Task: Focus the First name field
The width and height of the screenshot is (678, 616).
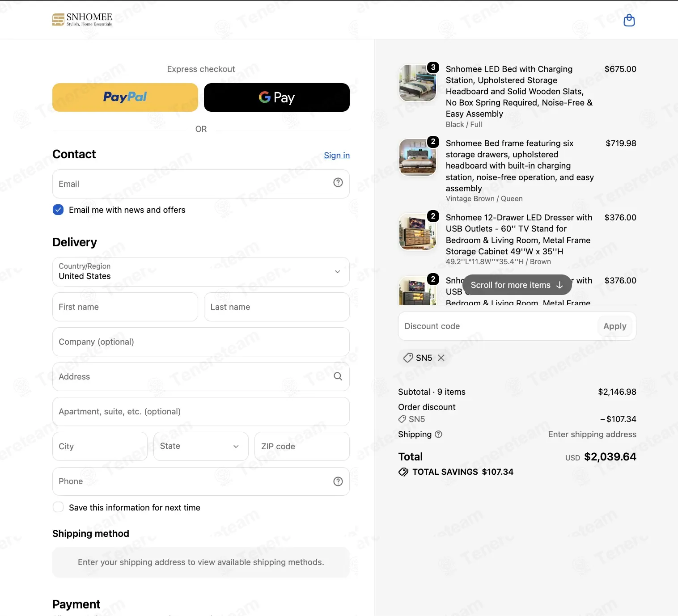Action: 125,307
